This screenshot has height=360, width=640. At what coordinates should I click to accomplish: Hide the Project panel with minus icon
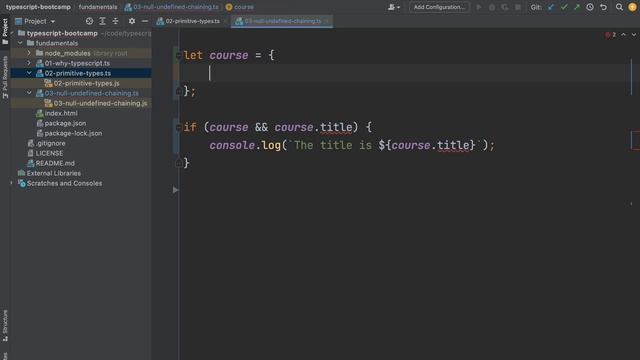(x=145, y=21)
